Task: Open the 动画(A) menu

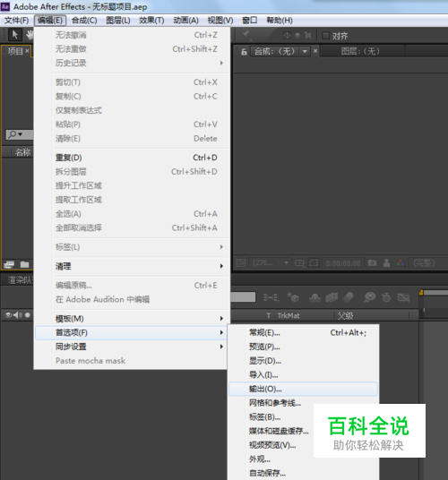Action: [185, 21]
